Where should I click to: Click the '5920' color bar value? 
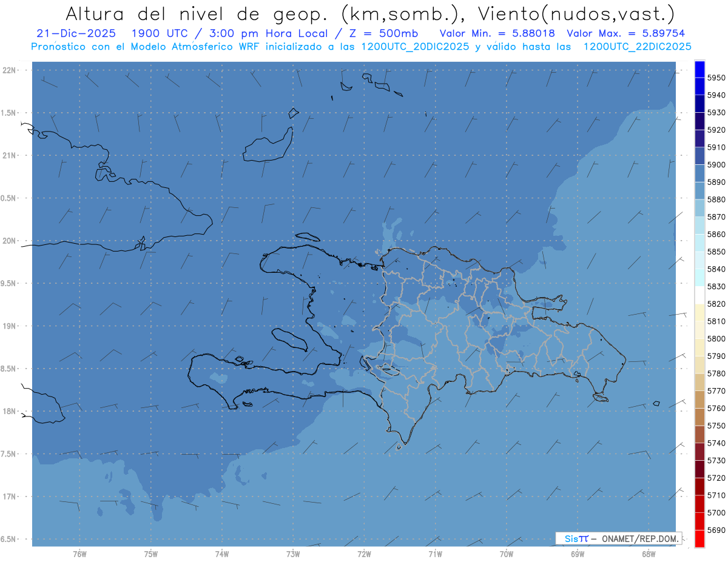click(716, 130)
